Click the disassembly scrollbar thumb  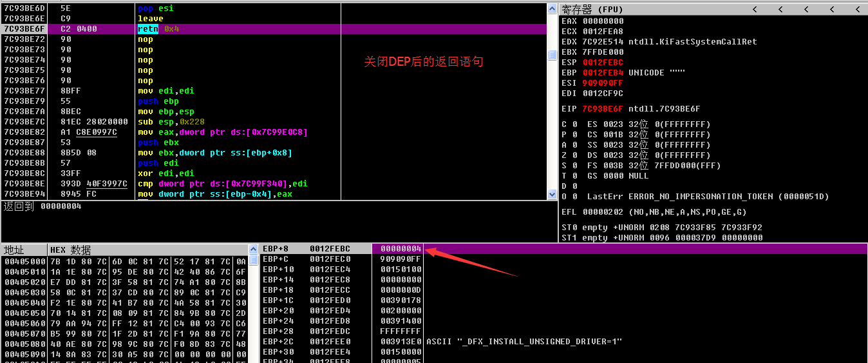[x=552, y=55]
